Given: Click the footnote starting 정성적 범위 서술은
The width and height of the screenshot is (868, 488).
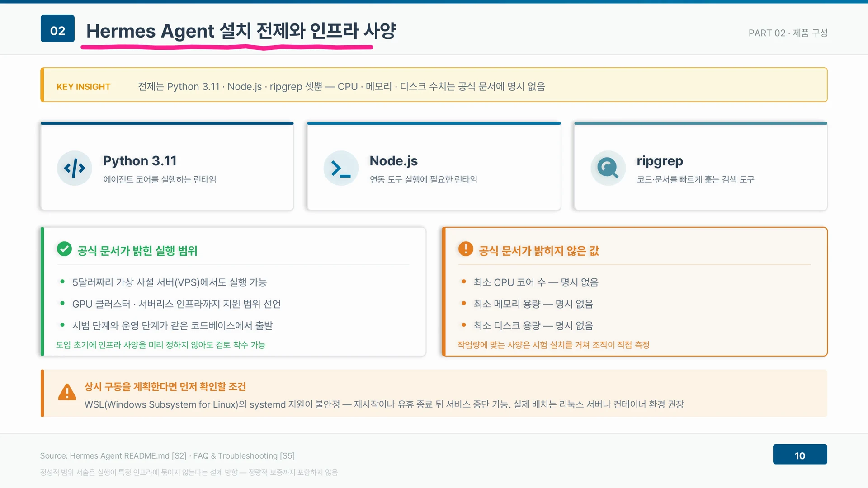Looking at the screenshot, I should (x=189, y=473).
